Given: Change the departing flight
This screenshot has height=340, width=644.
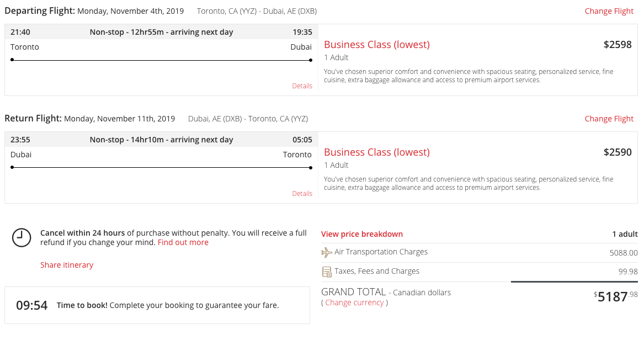Looking at the screenshot, I should point(609,11).
